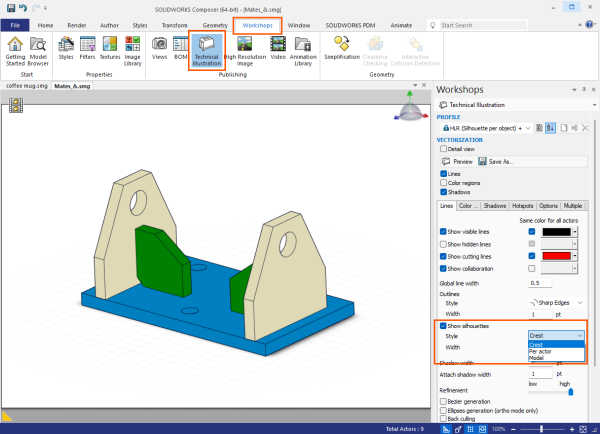Open the Model Browser
The height and width of the screenshot is (434, 600).
click(x=38, y=51)
